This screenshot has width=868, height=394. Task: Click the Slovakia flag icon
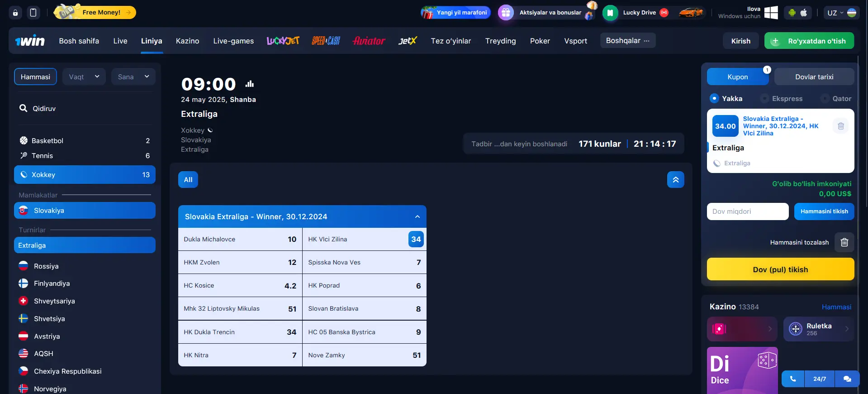point(23,211)
